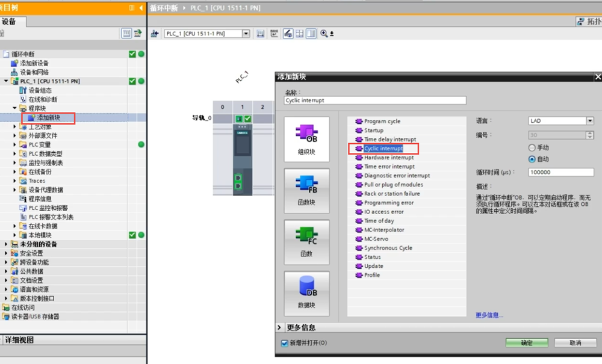Open the PLC_1 device selector dropdown
Image resolution: width=602 pixels, height=364 pixels.
(246, 34)
